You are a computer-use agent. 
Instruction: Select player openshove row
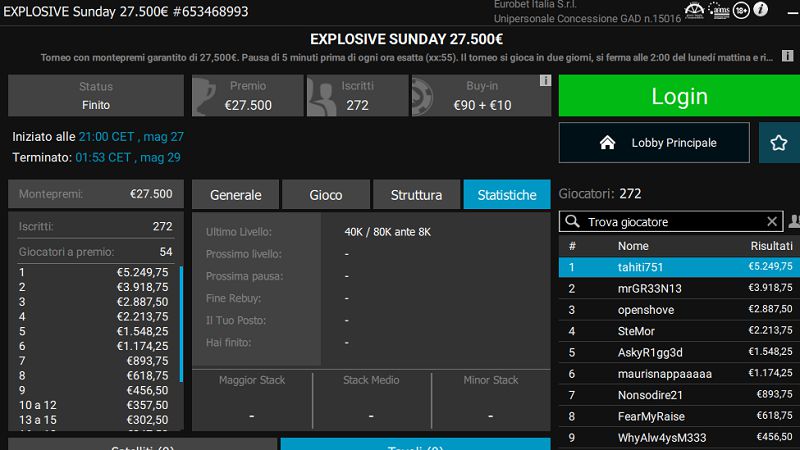[x=679, y=310]
